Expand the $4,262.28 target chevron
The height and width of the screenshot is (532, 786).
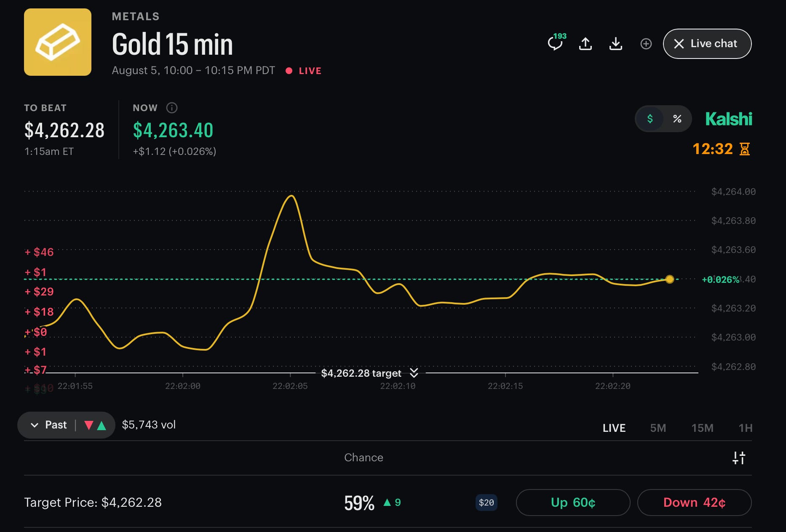pyautogui.click(x=414, y=373)
